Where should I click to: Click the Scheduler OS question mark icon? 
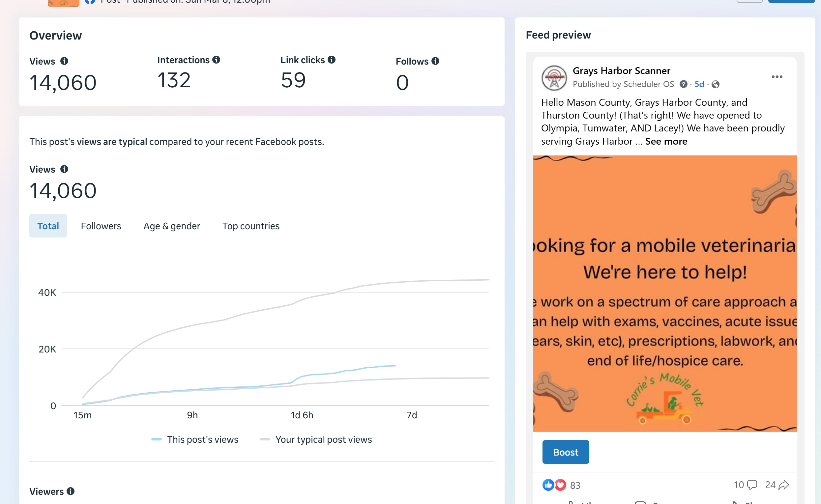click(683, 84)
